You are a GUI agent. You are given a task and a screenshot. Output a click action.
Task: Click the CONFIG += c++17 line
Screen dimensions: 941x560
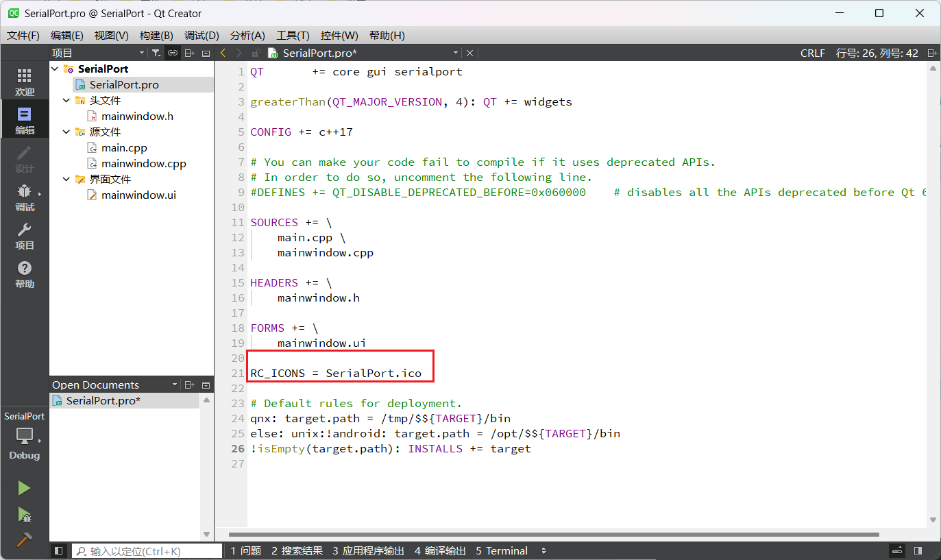click(x=302, y=132)
